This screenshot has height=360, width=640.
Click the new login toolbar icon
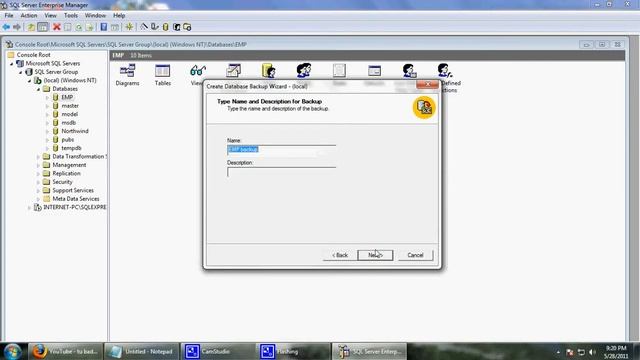click(176, 27)
